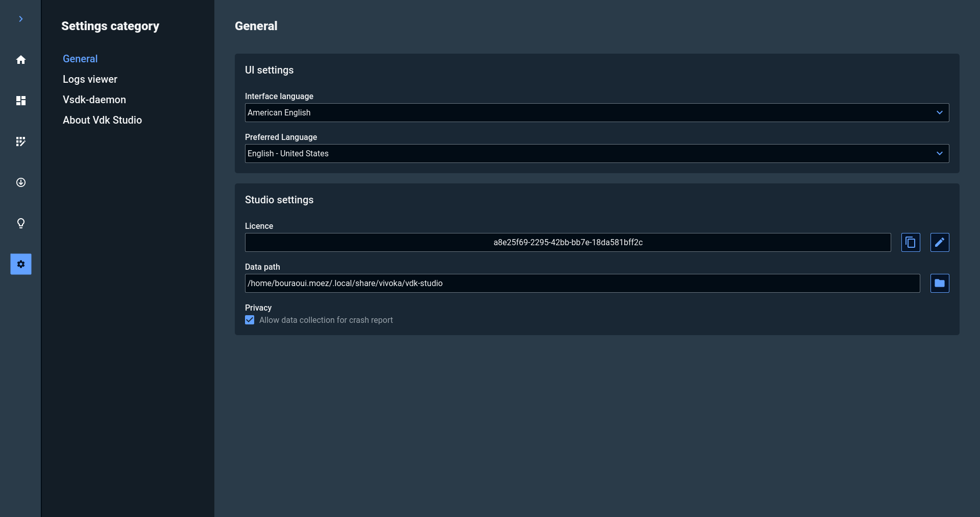Screen dimensions: 980x517
Task: Click the Licence key text field
Action: click(568, 242)
